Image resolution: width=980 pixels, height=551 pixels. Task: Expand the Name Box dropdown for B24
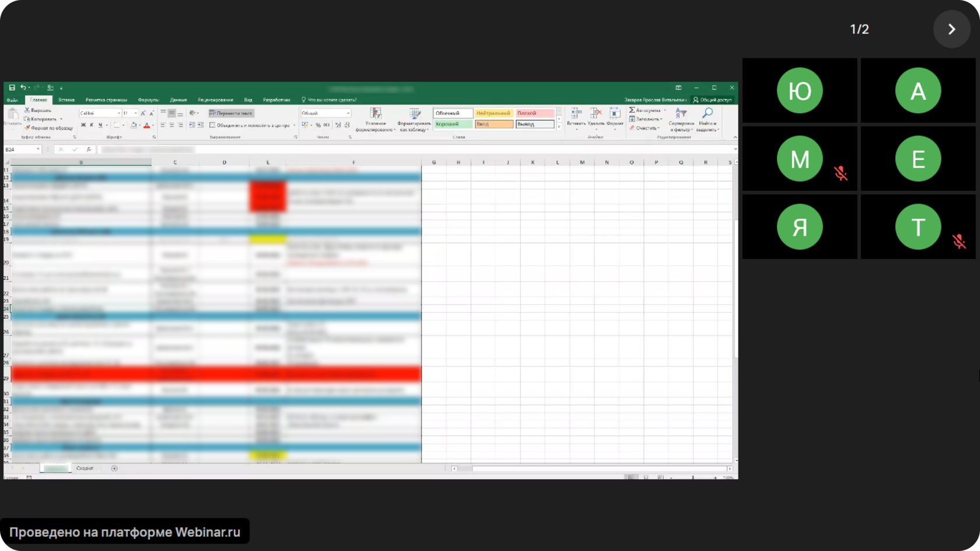(38, 149)
